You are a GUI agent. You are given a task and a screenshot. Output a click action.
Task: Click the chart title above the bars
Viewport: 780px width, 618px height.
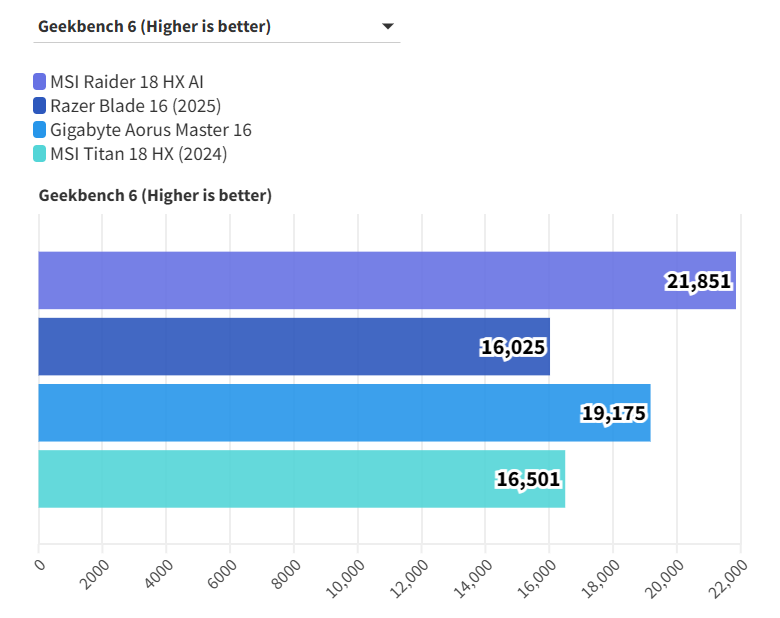click(x=155, y=196)
